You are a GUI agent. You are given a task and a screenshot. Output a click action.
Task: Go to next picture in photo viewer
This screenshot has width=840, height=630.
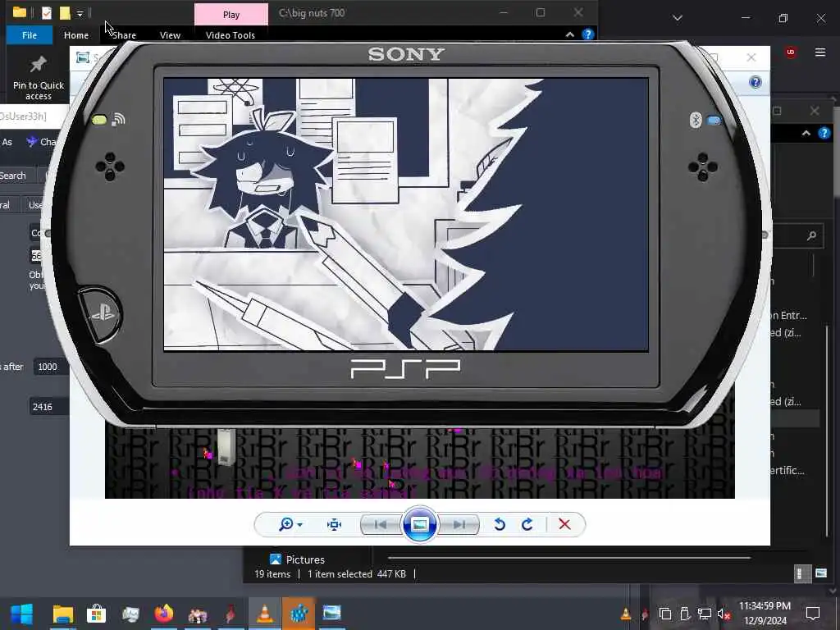coord(459,524)
